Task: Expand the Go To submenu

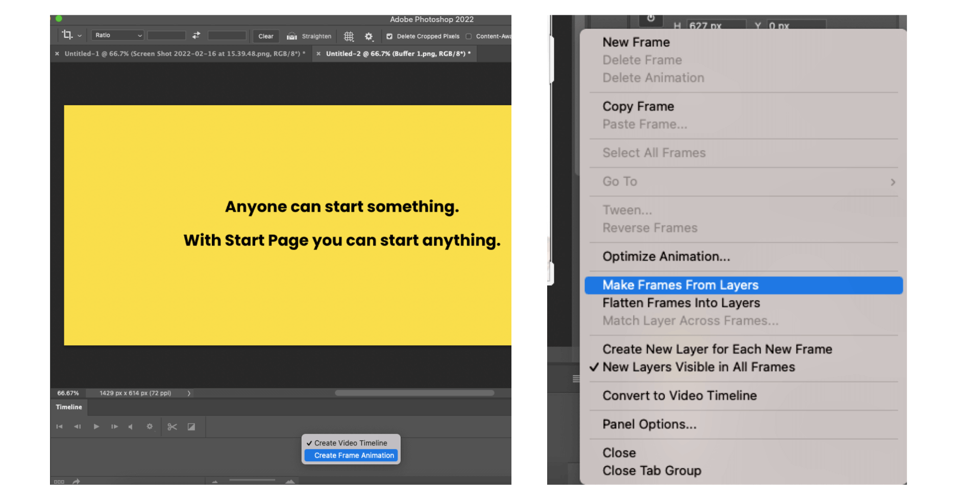Action: (893, 182)
